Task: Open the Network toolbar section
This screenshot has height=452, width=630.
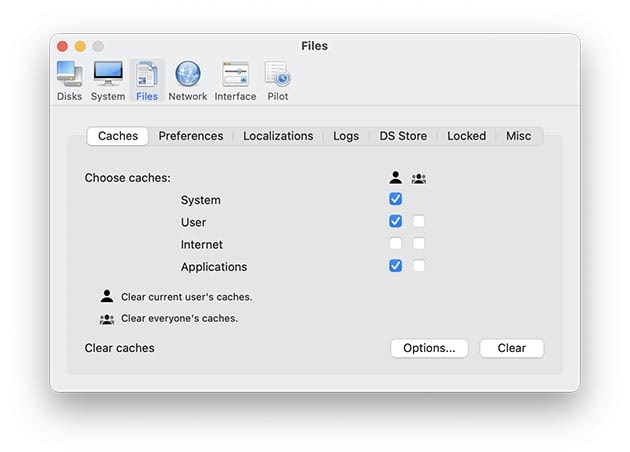Action: click(188, 81)
